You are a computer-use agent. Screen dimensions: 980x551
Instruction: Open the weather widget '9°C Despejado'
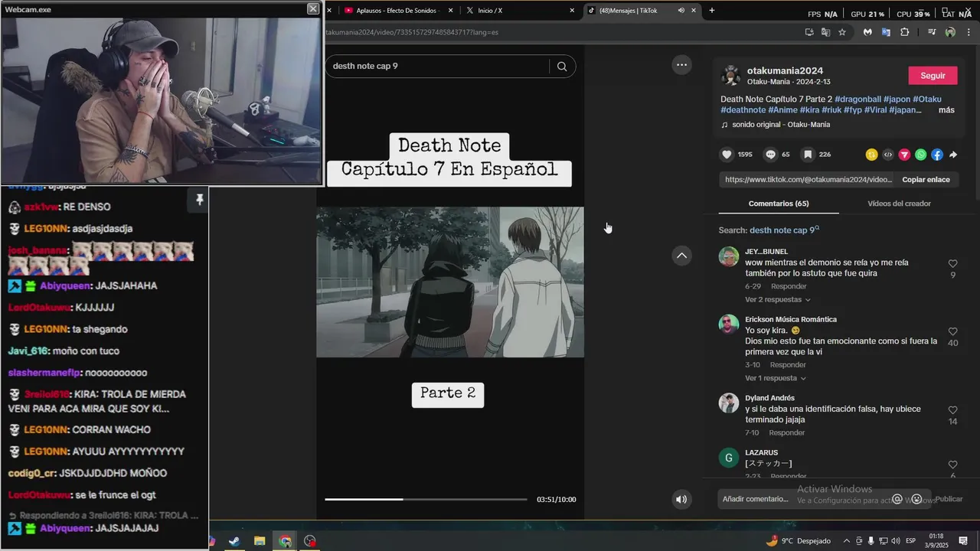point(799,541)
